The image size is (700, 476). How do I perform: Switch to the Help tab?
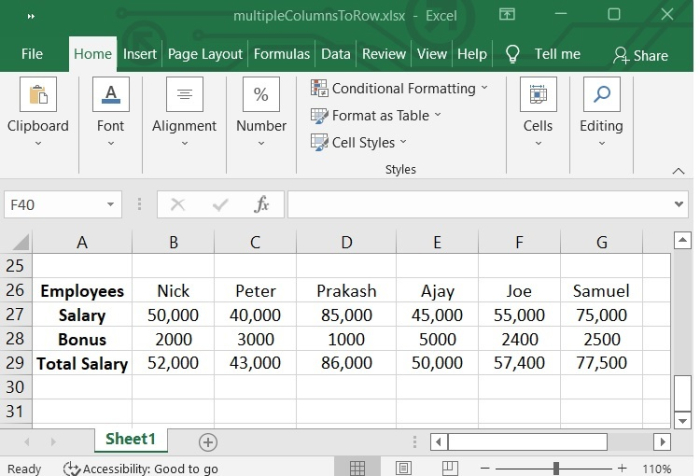point(472,54)
